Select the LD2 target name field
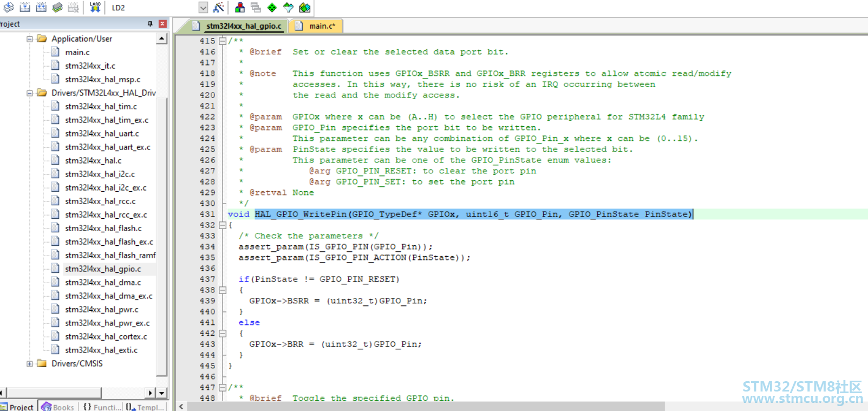This screenshot has width=868, height=411. 153,8
